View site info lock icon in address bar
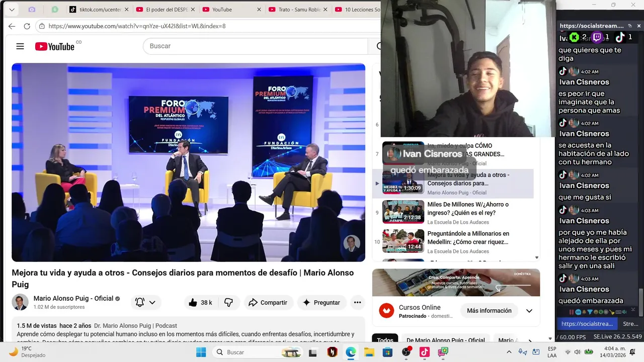The height and width of the screenshot is (362, 644). click(42, 26)
